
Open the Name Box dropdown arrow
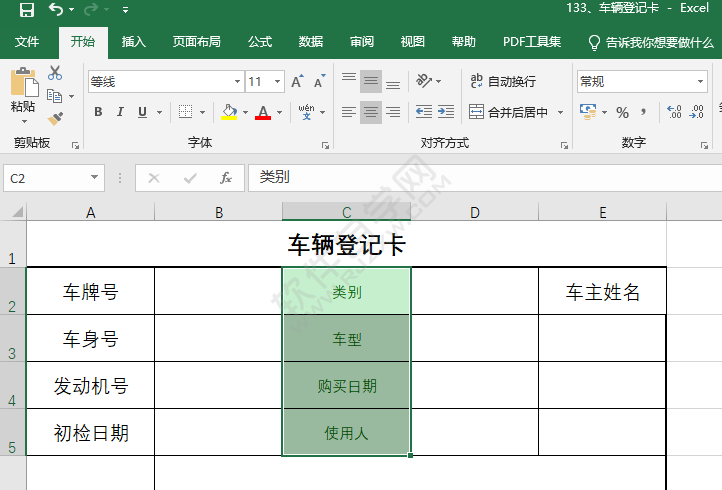point(95,178)
